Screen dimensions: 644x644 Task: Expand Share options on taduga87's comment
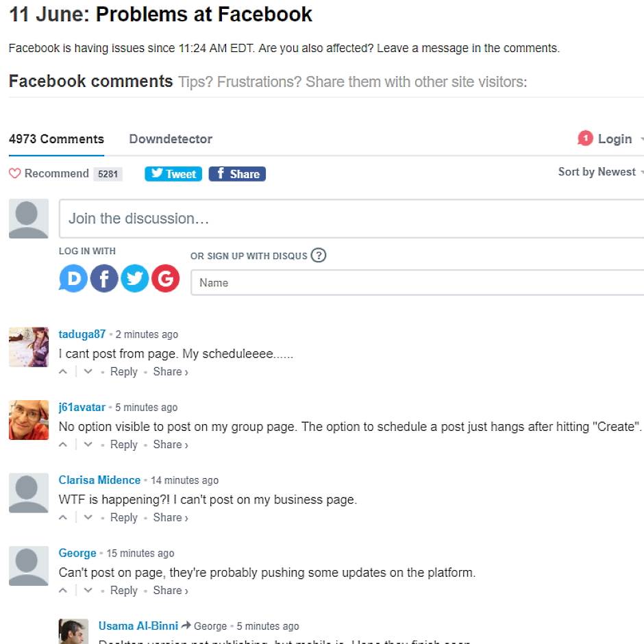(x=170, y=372)
